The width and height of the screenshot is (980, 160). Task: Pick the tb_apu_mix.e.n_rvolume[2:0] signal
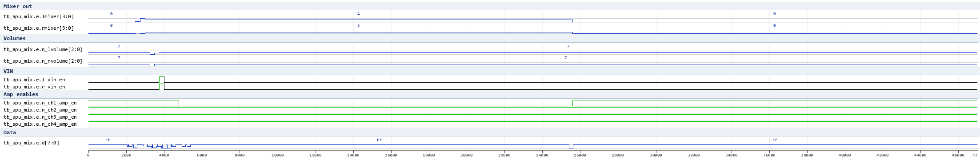click(43, 61)
